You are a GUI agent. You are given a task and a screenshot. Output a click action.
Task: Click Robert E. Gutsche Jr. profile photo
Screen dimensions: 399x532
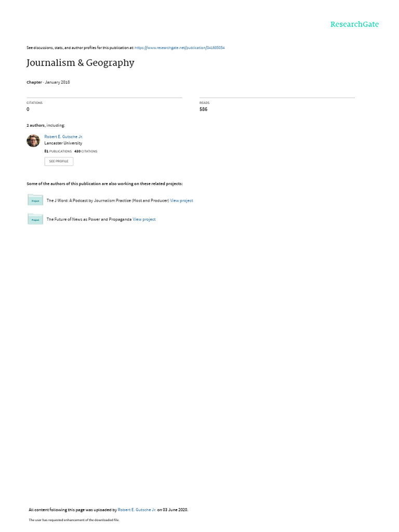click(33, 140)
